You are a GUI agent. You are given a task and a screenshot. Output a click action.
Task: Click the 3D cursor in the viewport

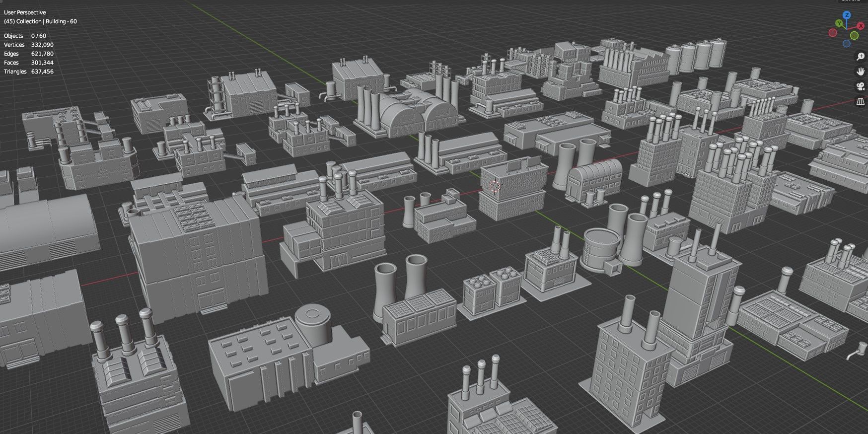(495, 187)
